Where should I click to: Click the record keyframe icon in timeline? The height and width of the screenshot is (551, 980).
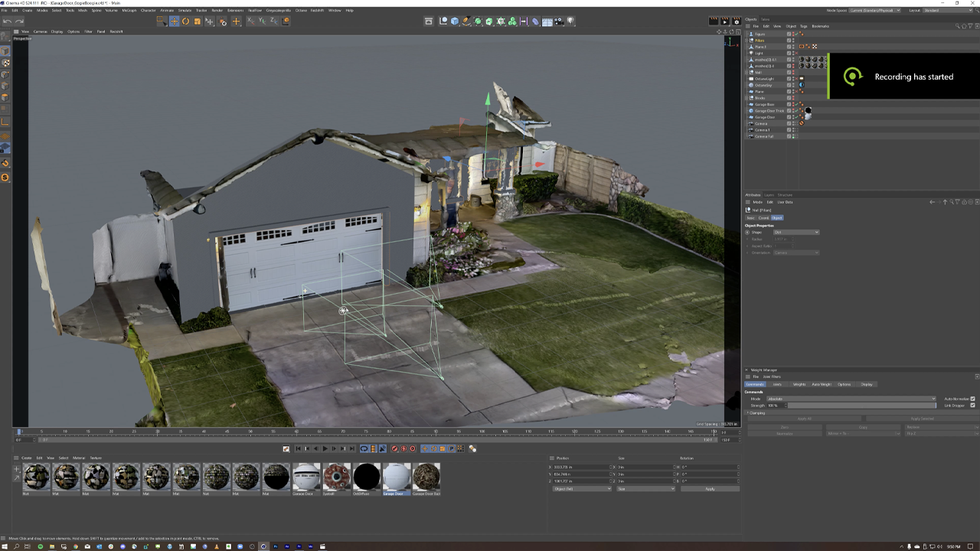point(394,448)
